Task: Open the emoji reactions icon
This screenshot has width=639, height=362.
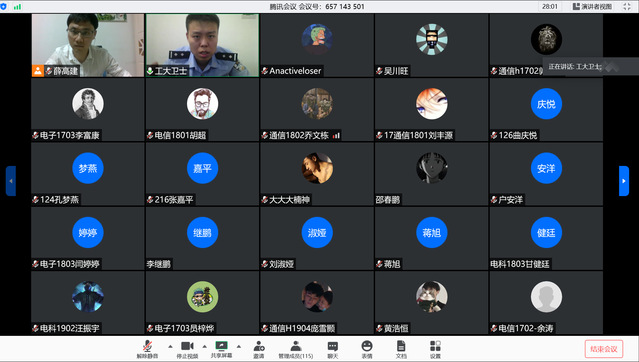Action: point(367,346)
